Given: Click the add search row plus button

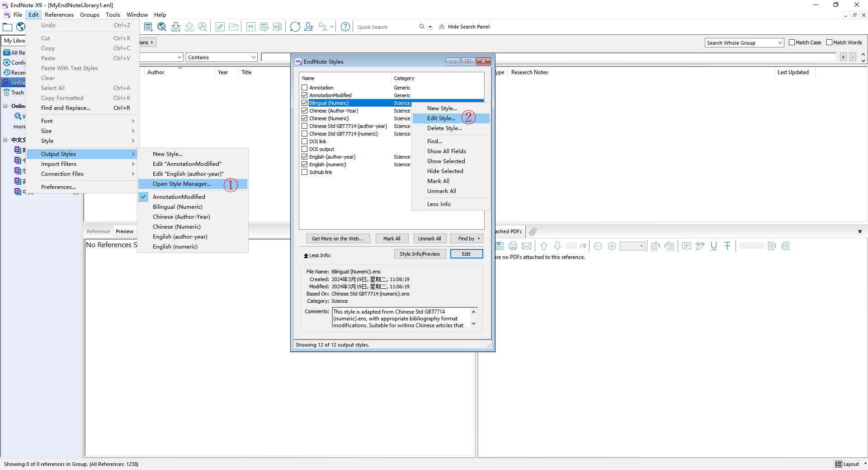Looking at the screenshot, I should 843,57.
